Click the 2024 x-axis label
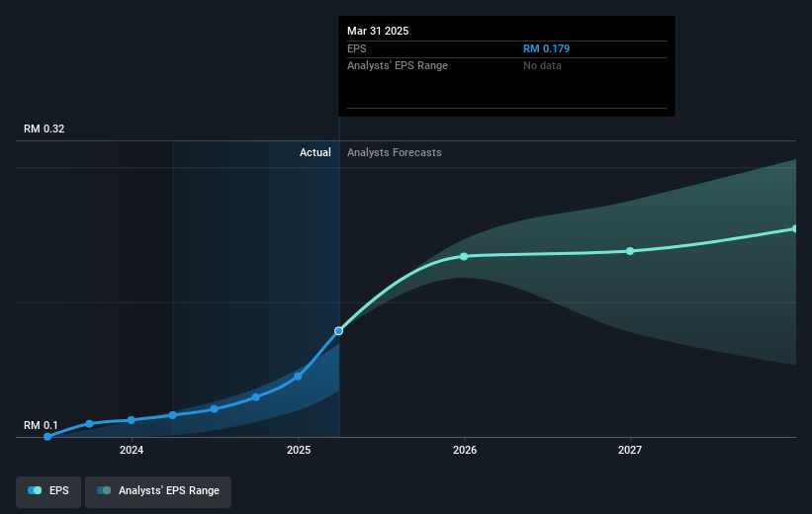The height and width of the screenshot is (514, 812). (x=132, y=451)
